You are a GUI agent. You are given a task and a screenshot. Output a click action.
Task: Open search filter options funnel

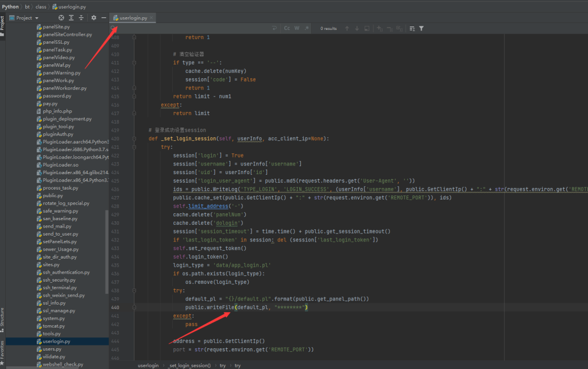pyautogui.click(x=421, y=28)
